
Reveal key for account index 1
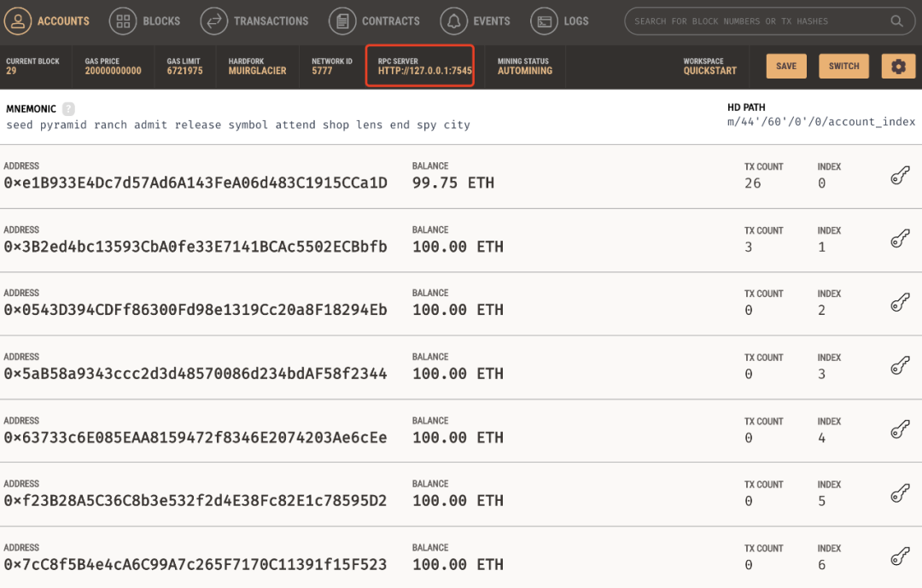pos(900,240)
